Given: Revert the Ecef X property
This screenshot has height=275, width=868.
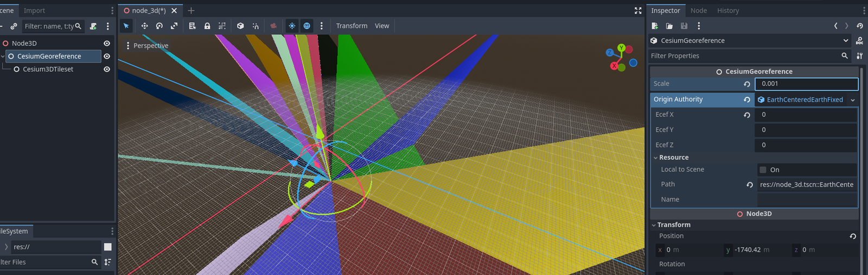Looking at the screenshot, I should 747,115.
